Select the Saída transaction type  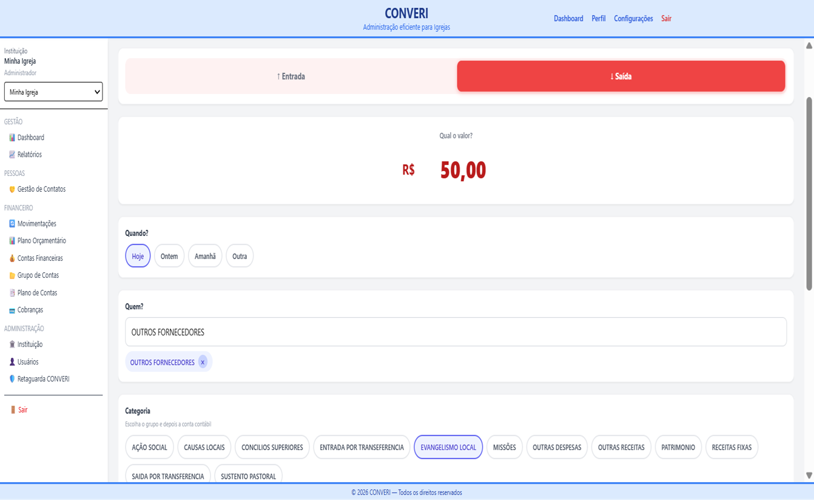(621, 76)
